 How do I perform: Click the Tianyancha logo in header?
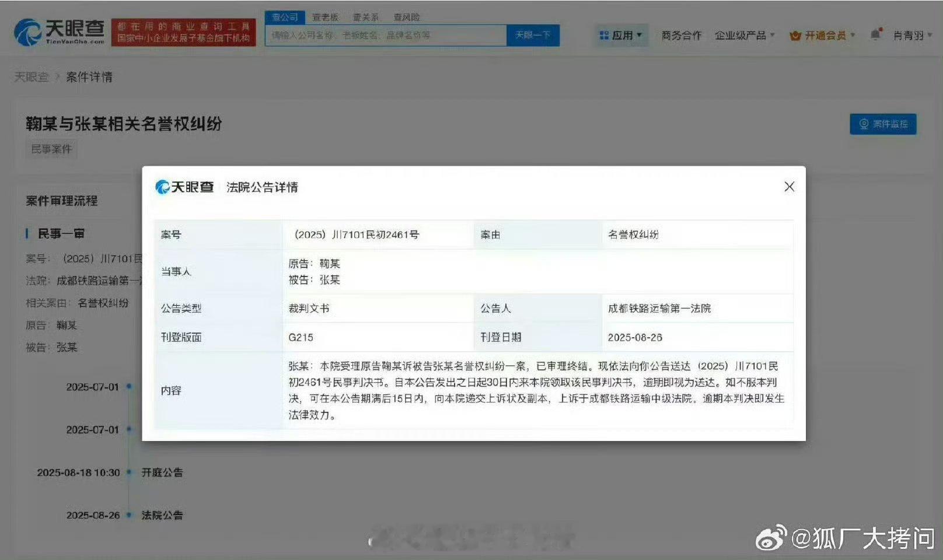[60, 32]
